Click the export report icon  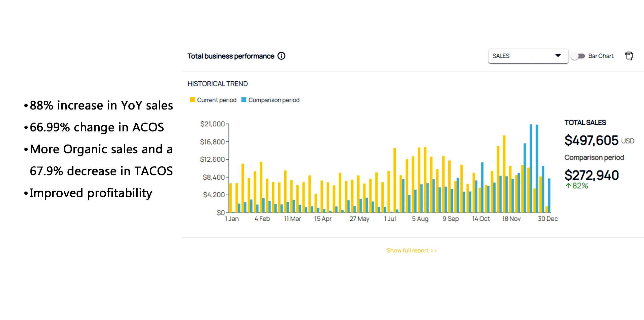click(629, 56)
